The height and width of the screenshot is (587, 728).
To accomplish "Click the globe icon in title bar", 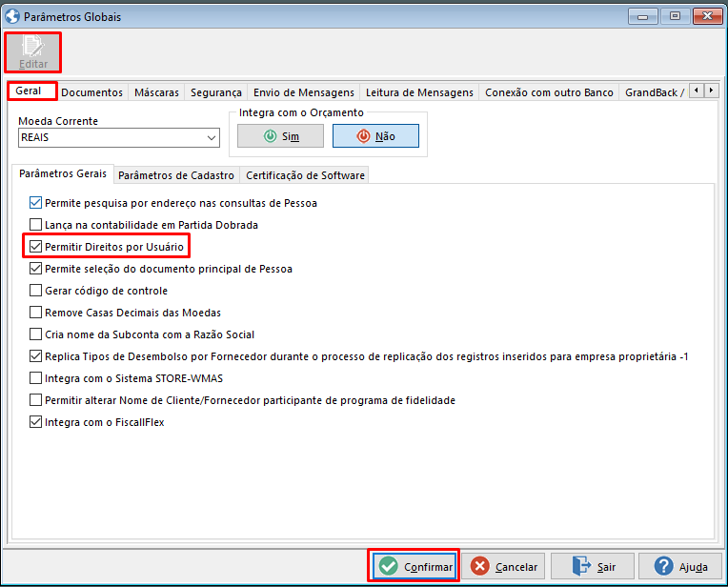I will pyautogui.click(x=12, y=16).
